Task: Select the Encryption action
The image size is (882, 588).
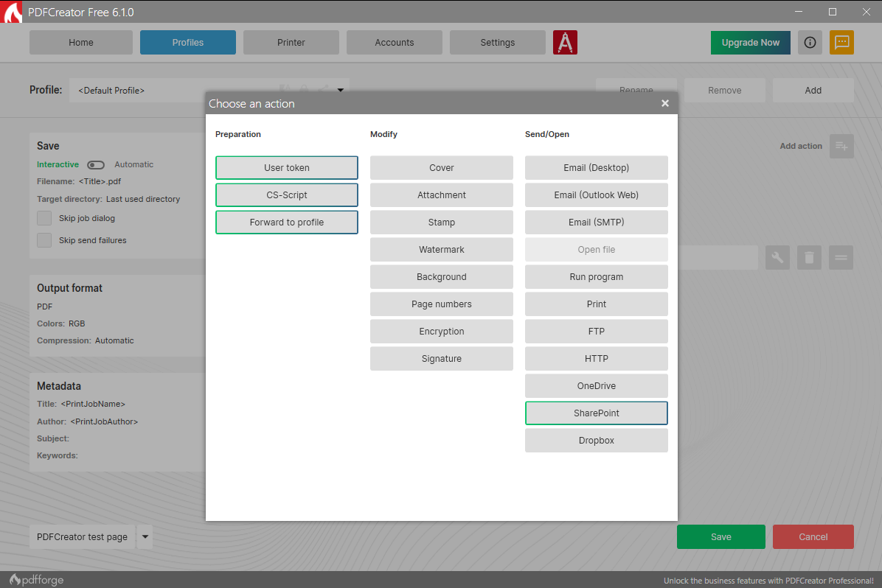Action: point(442,331)
